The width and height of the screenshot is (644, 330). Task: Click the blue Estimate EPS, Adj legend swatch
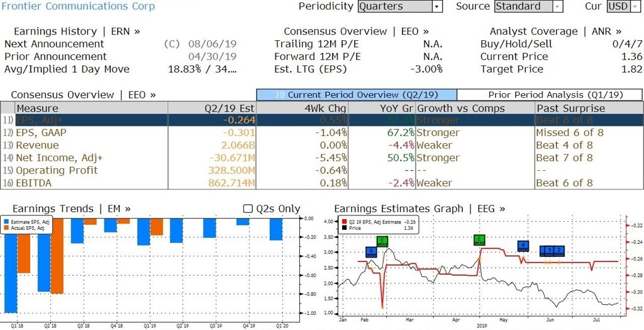(x=5, y=222)
